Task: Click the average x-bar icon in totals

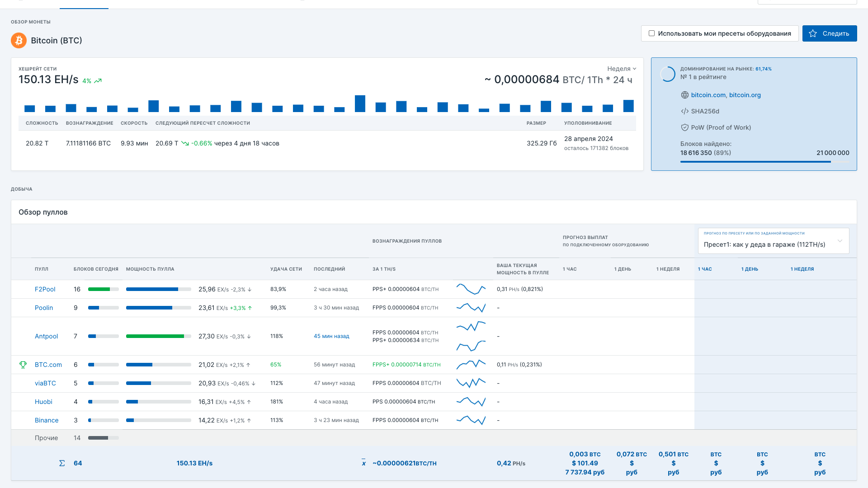Action: (363, 463)
